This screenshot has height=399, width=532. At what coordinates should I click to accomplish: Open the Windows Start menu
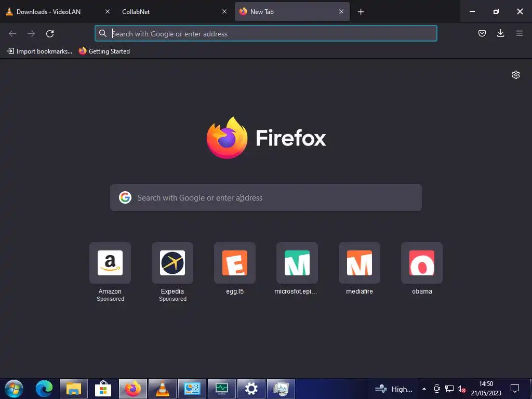[14, 389]
